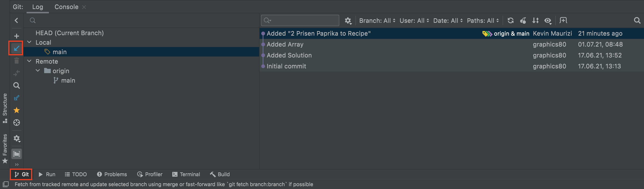Click the Update Selected branch arrow icon
This screenshot has width=644, height=189.
pos(17,48)
